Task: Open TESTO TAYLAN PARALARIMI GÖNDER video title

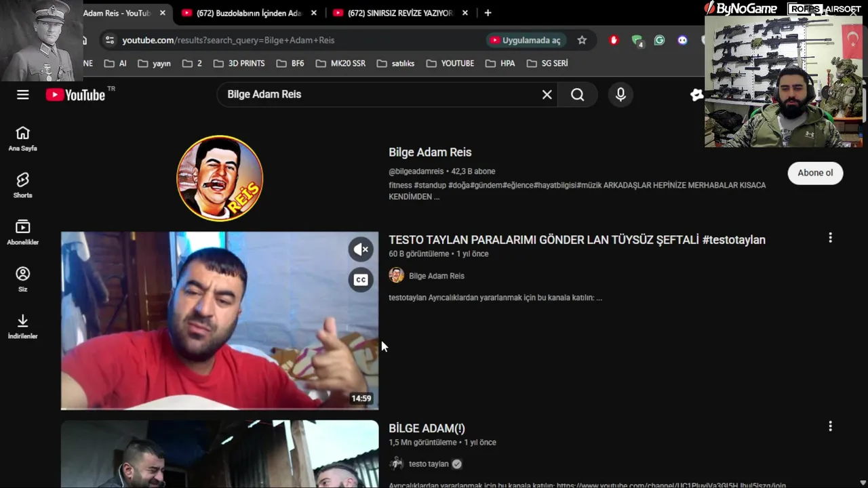Action: tap(577, 240)
